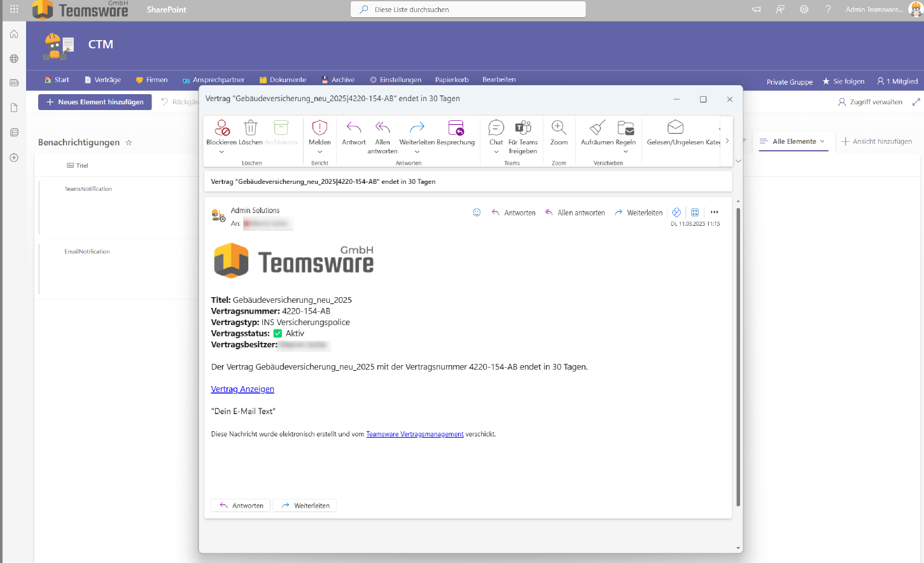
Task: Share email via Für Teams freigeben
Action: [x=522, y=129]
